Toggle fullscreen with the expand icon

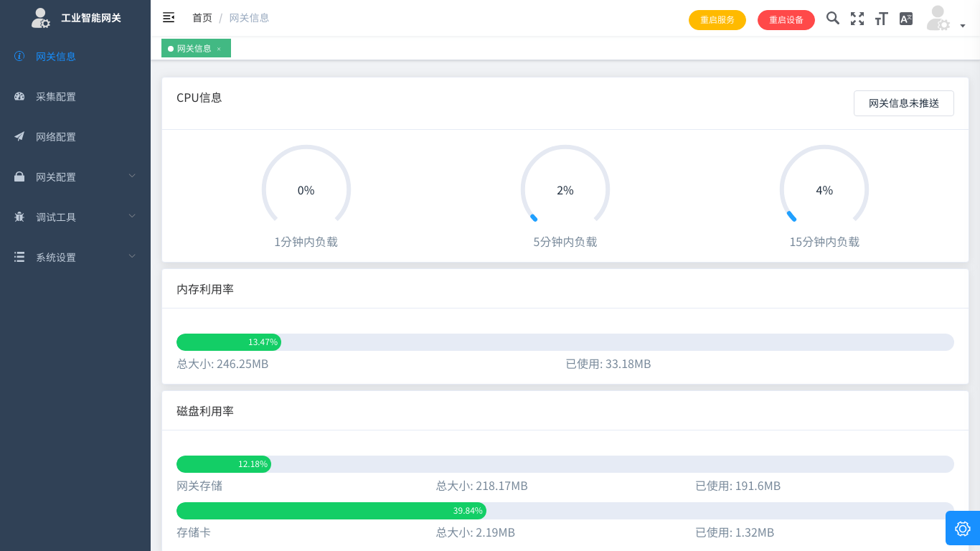857,19
